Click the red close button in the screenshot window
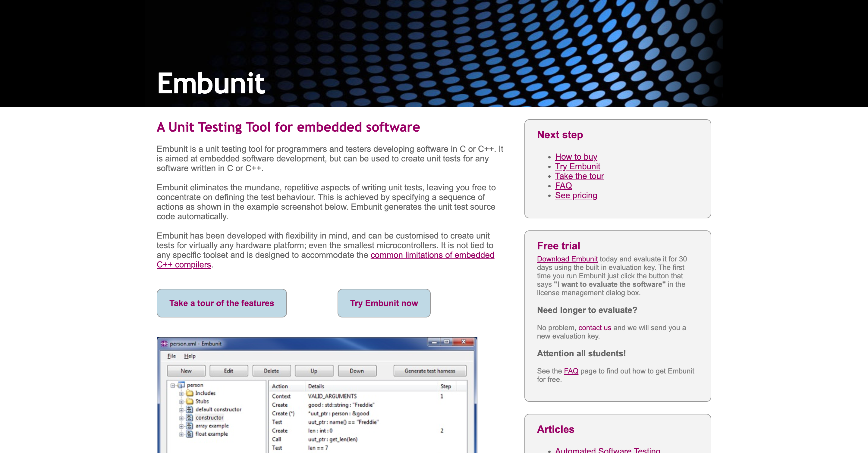The width and height of the screenshot is (868, 453). point(464,342)
